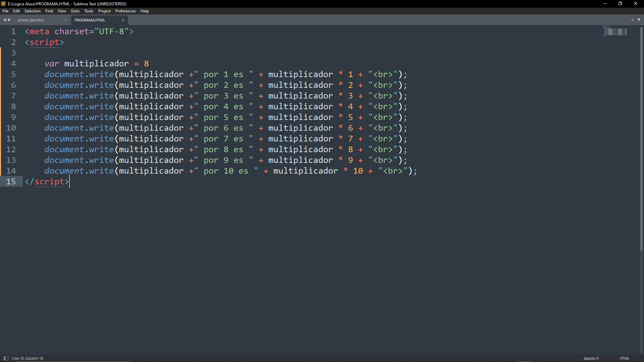644x362 pixels.
Task: Open the Edit menu
Action: pyautogui.click(x=16, y=11)
